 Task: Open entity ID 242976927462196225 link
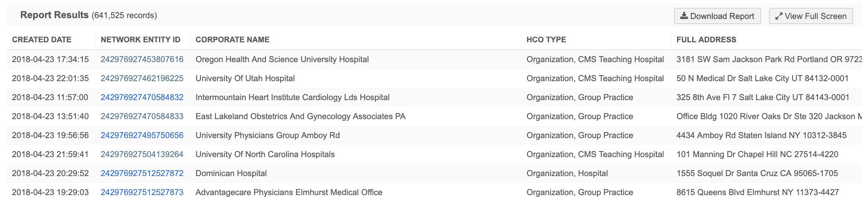pyautogui.click(x=142, y=79)
